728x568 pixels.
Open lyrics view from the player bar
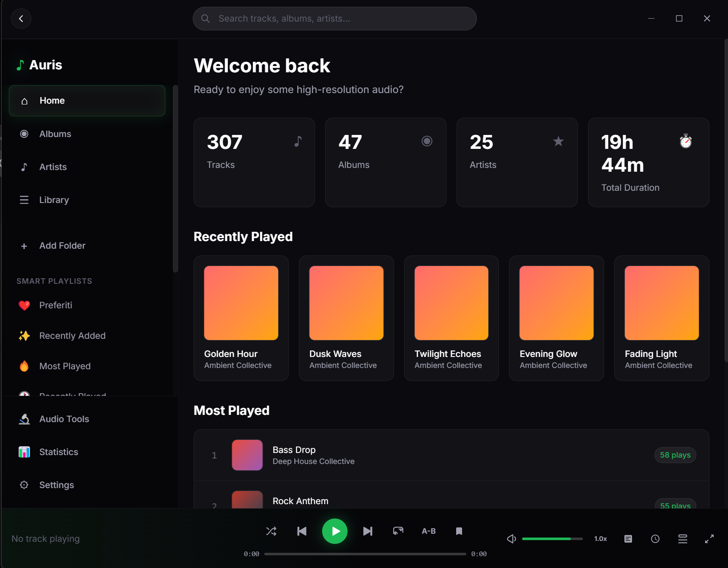628,539
